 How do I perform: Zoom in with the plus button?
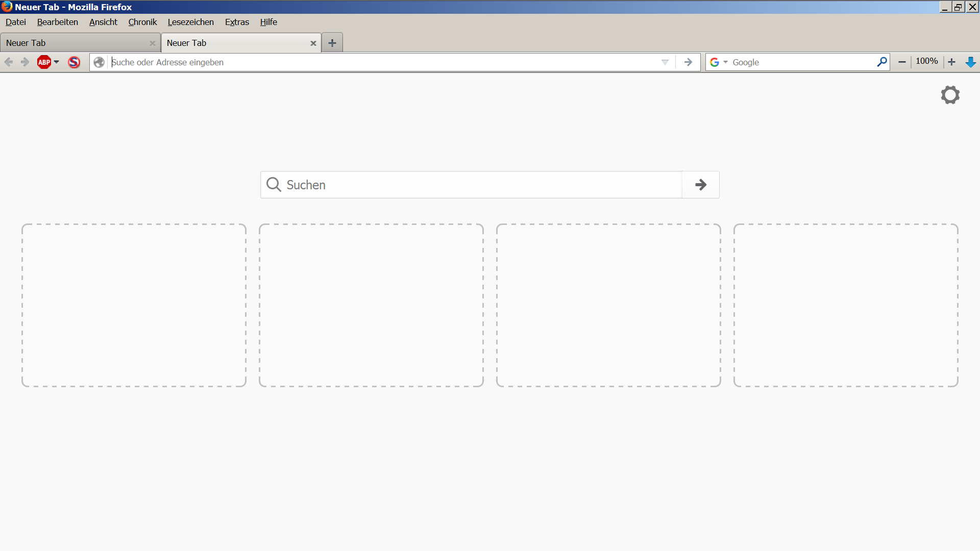[x=951, y=62]
